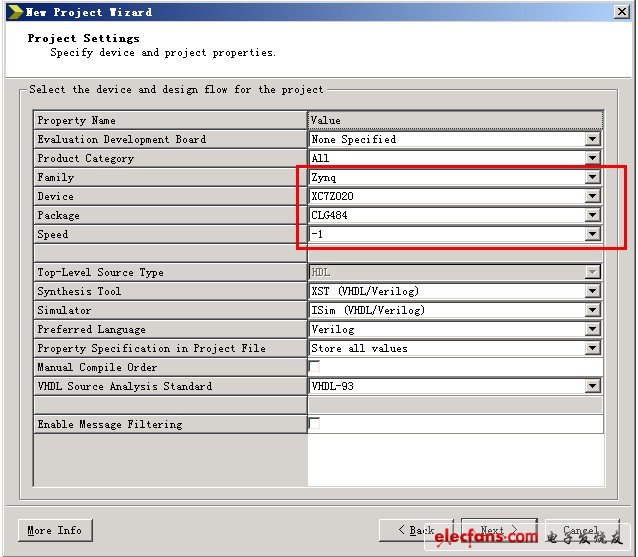Screen dimensions: 638x557
Task: Expand the Simulator dropdown showing ISim
Action: (x=592, y=311)
